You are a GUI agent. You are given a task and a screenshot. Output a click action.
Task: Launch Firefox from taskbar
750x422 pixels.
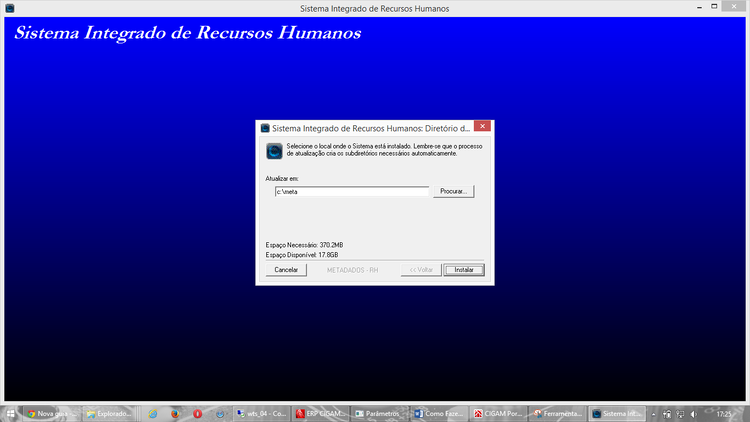pyautogui.click(x=175, y=414)
